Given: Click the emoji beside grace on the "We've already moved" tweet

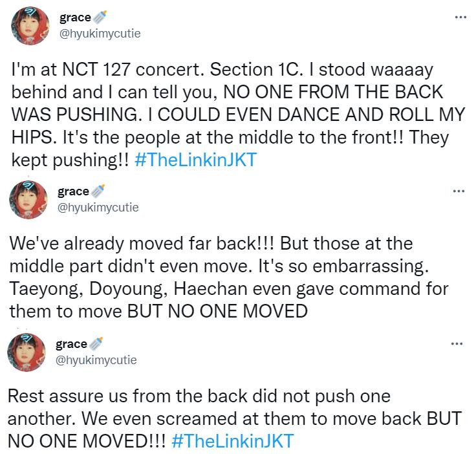Looking at the screenshot, I should pos(98,191).
